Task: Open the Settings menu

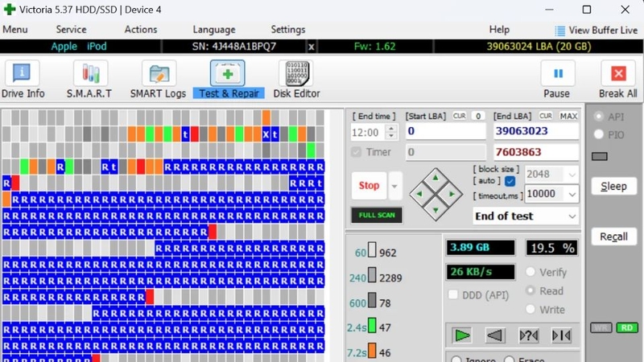Action: tap(288, 30)
